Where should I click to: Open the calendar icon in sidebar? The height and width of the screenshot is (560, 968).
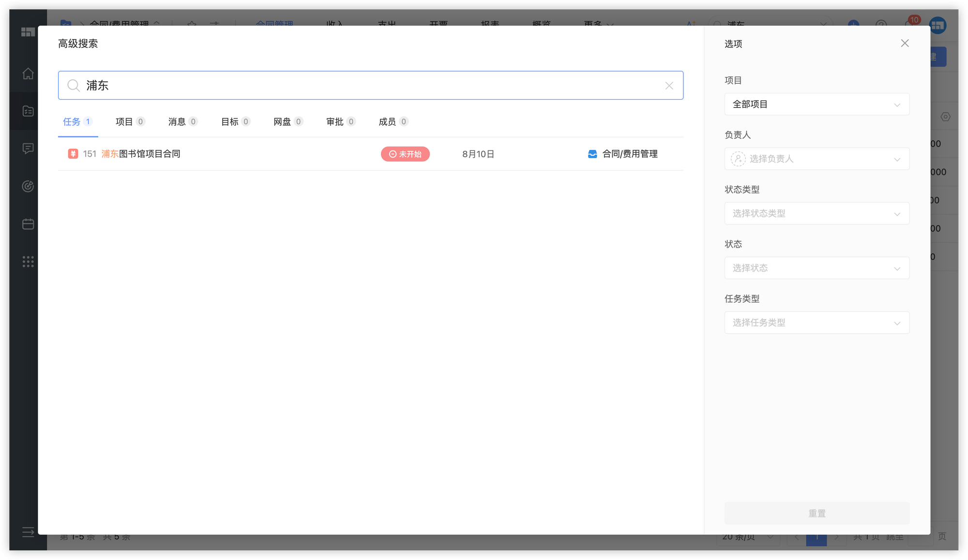tap(28, 224)
